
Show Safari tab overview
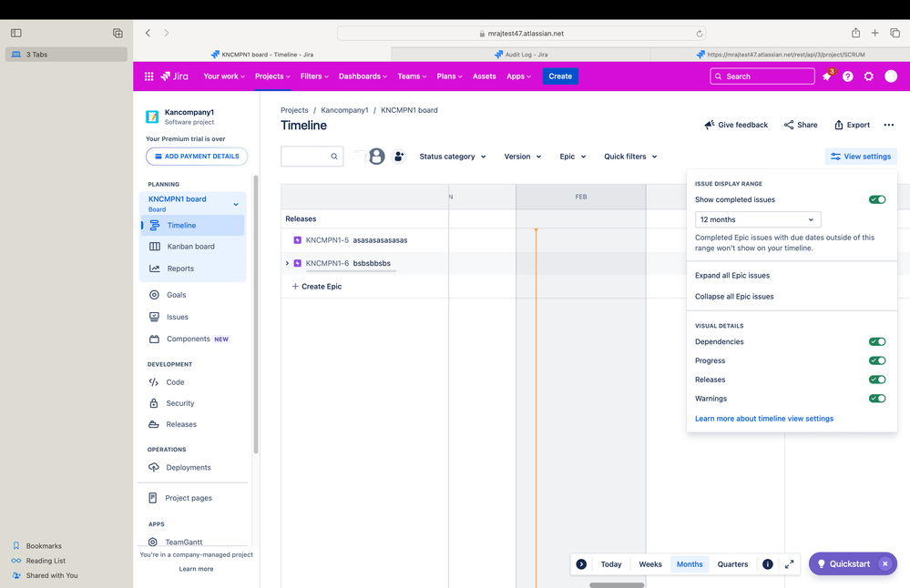(x=895, y=33)
